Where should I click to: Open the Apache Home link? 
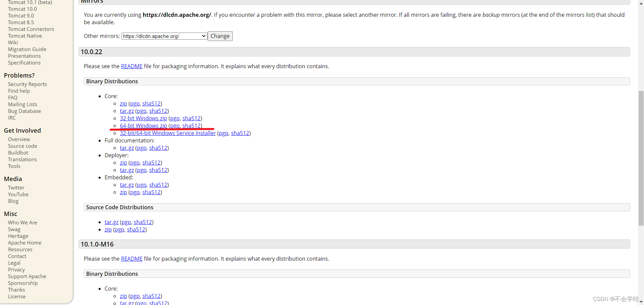pos(25,243)
